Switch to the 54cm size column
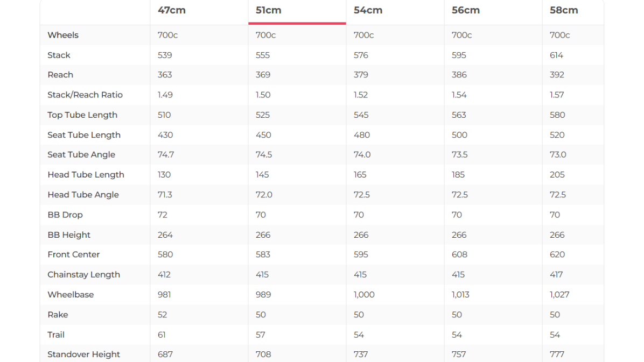The height and width of the screenshot is (362, 644). [x=368, y=10]
